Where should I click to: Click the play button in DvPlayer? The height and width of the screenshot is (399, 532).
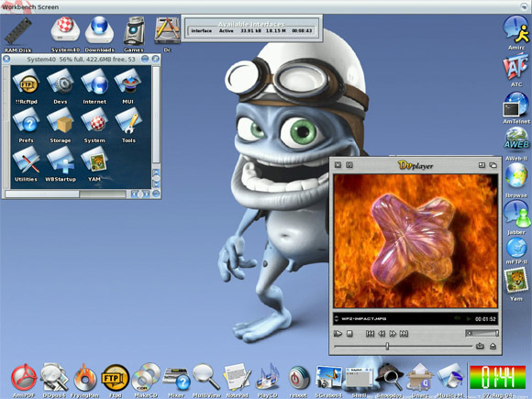[338, 334]
